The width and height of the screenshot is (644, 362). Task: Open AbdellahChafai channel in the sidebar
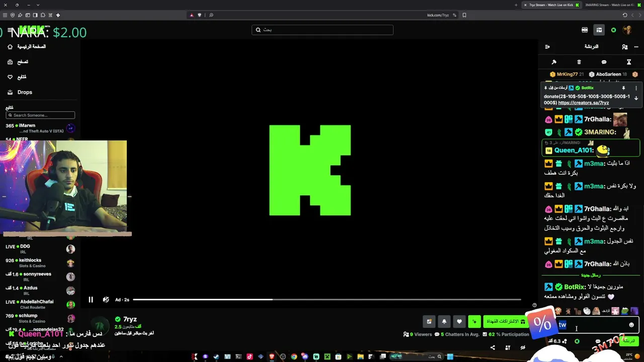(40, 304)
